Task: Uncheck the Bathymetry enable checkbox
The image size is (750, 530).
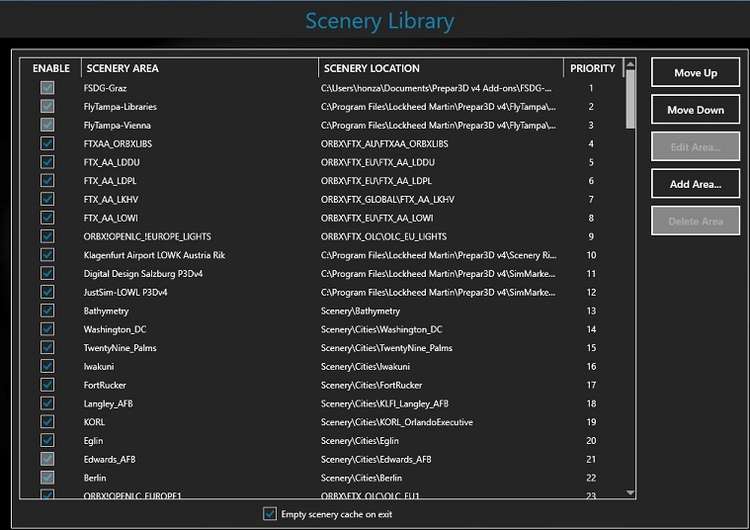Action: coord(47,310)
